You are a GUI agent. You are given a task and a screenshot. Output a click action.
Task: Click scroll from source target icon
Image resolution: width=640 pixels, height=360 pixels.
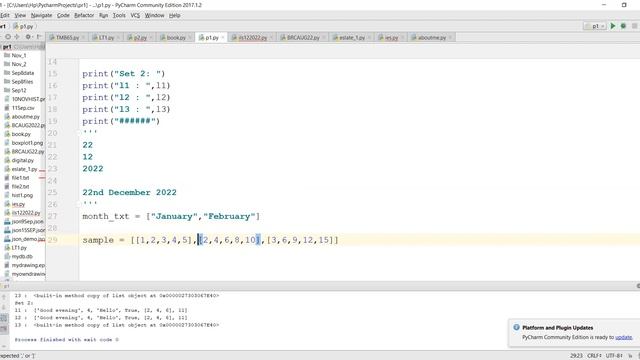7,37
